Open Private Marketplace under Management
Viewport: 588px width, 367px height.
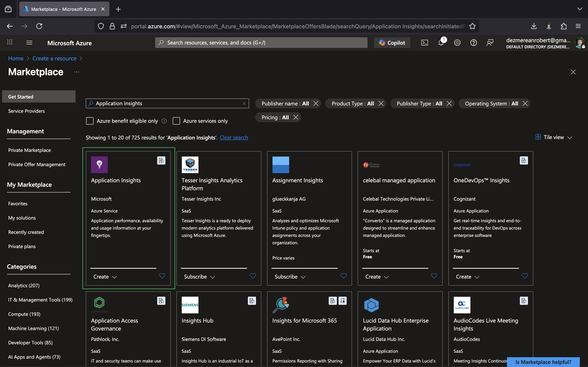[29, 150]
